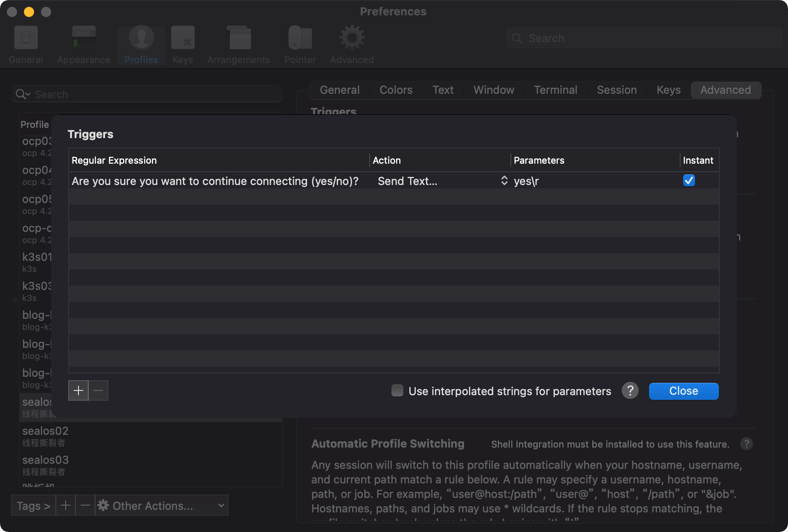
Task: Switch to the Colors tab
Action: click(x=396, y=90)
